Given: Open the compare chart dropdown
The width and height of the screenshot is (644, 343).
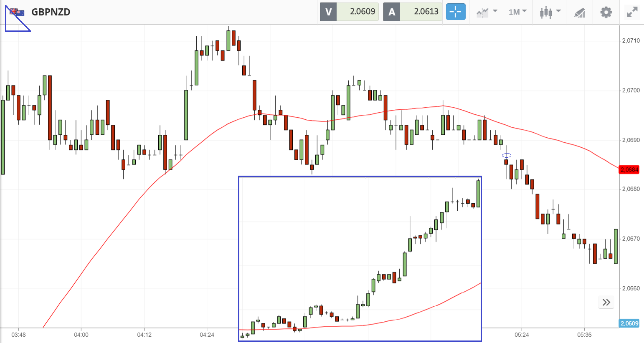Looking at the screenshot, I should pos(495,11).
